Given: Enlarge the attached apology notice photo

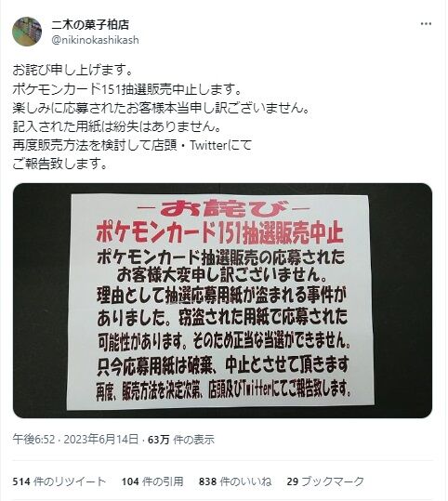Looking at the screenshot, I should (222, 300).
